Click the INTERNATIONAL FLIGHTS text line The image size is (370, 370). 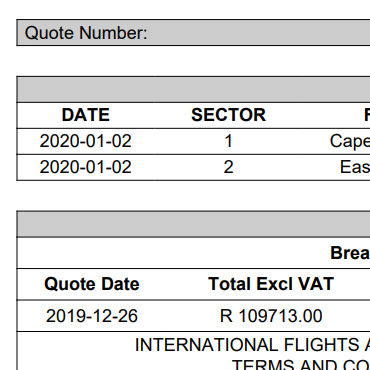pos(252,345)
